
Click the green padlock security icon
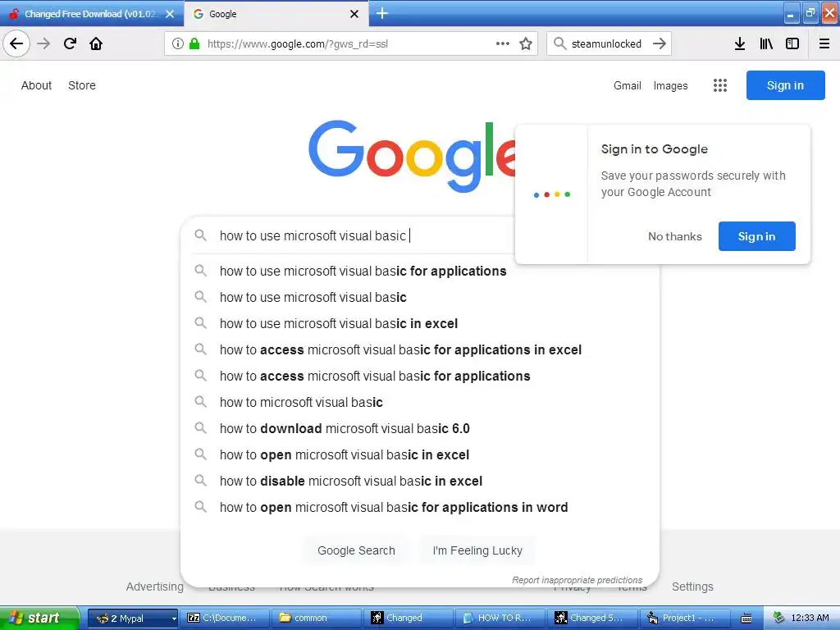click(194, 43)
